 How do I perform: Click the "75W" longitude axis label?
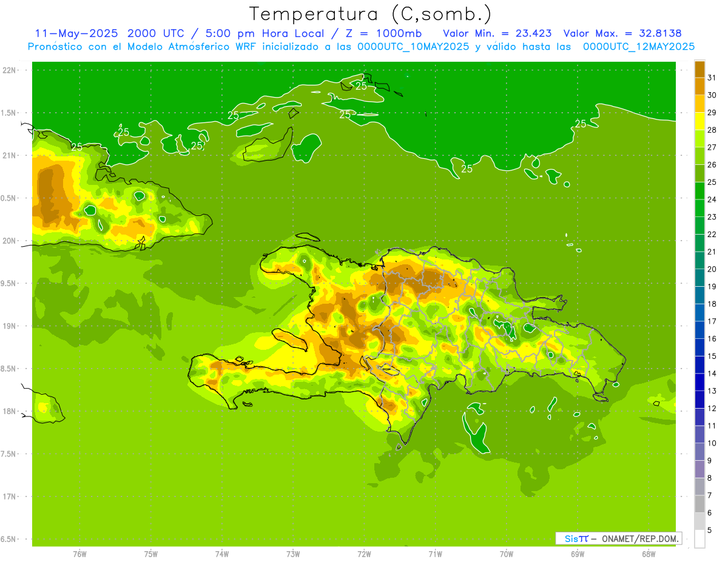[150, 554]
